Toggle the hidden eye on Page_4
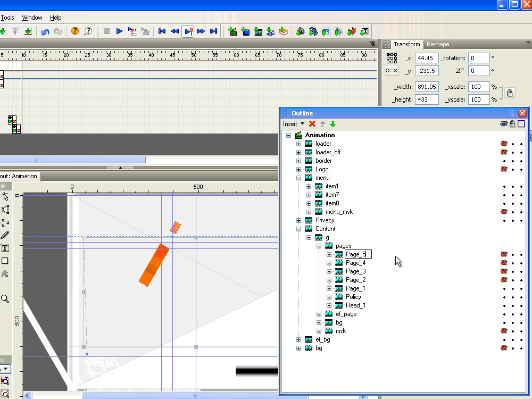The width and height of the screenshot is (532, 399). 503,263
